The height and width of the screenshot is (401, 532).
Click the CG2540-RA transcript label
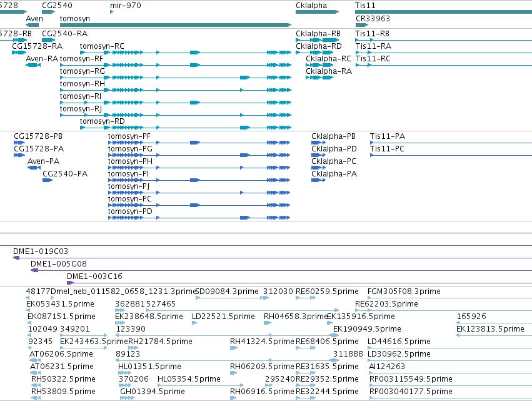(65, 34)
